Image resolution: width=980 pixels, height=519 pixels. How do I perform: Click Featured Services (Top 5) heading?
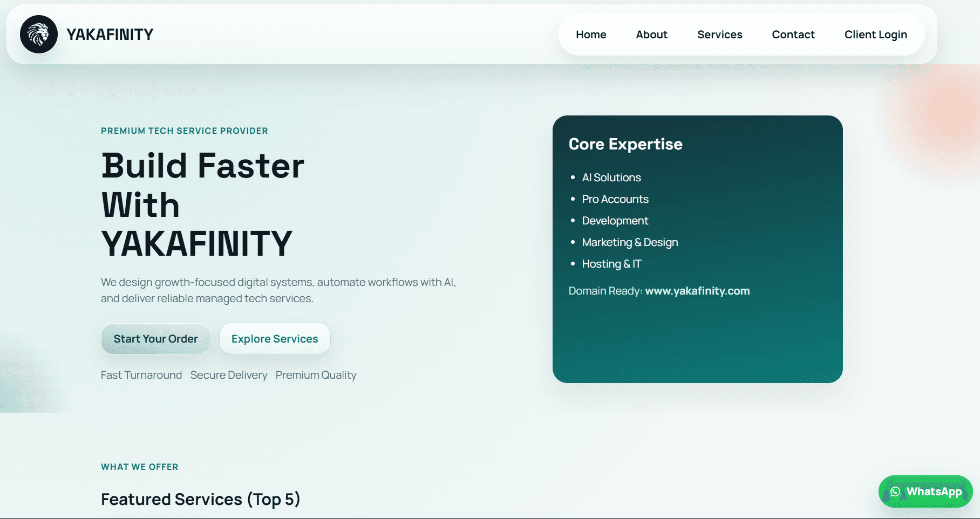click(200, 500)
